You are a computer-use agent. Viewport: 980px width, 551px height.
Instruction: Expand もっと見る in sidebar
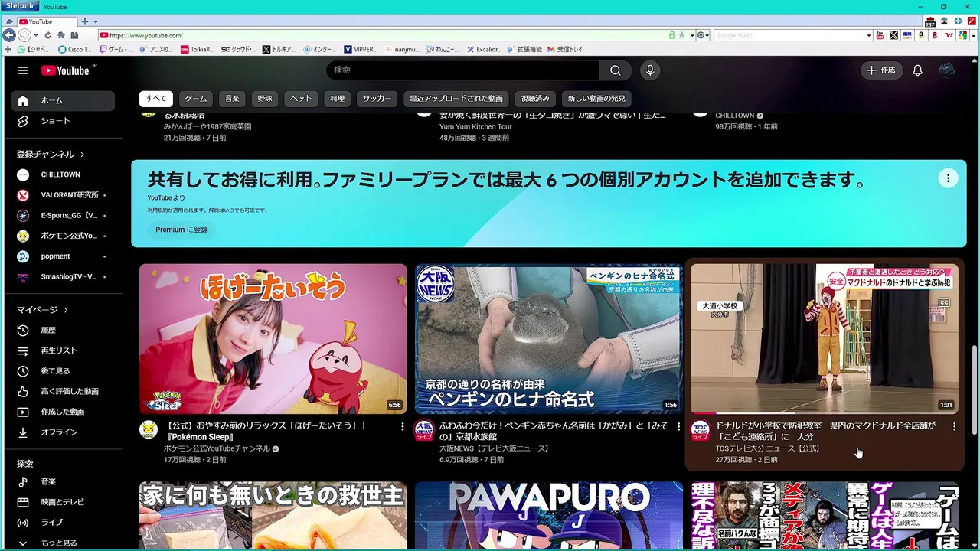pyautogui.click(x=63, y=543)
